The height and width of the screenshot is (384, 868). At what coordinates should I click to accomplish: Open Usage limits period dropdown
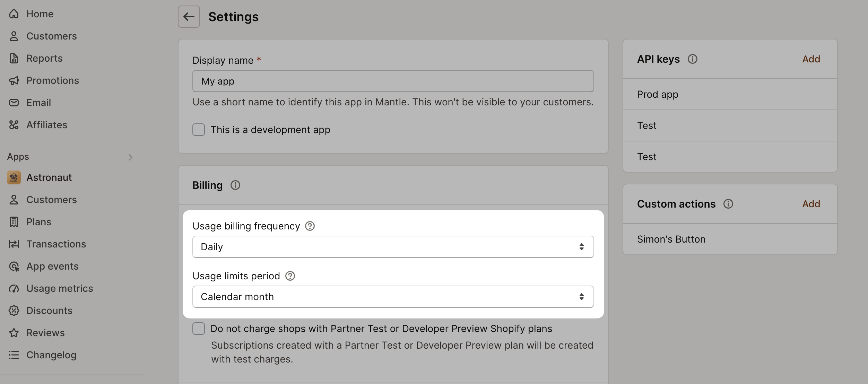[393, 296]
